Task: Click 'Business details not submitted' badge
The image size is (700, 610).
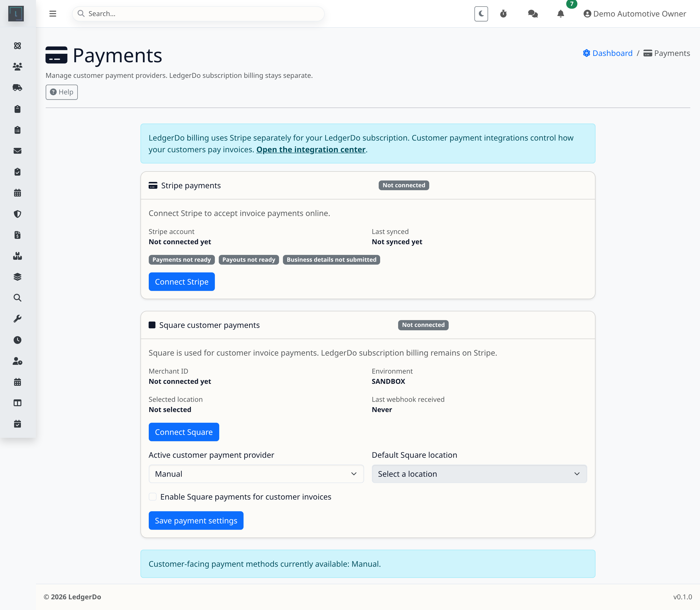Action: click(331, 260)
